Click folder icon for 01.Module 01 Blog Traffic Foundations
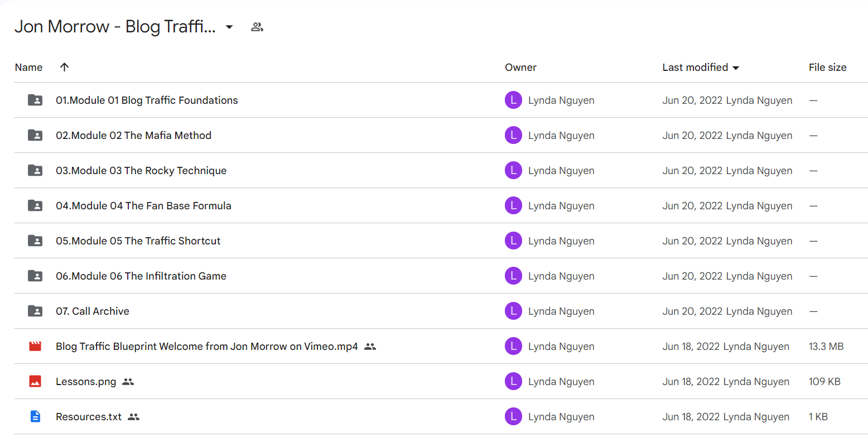The width and height of the screenshot is (868, 442). coord(35,100)
